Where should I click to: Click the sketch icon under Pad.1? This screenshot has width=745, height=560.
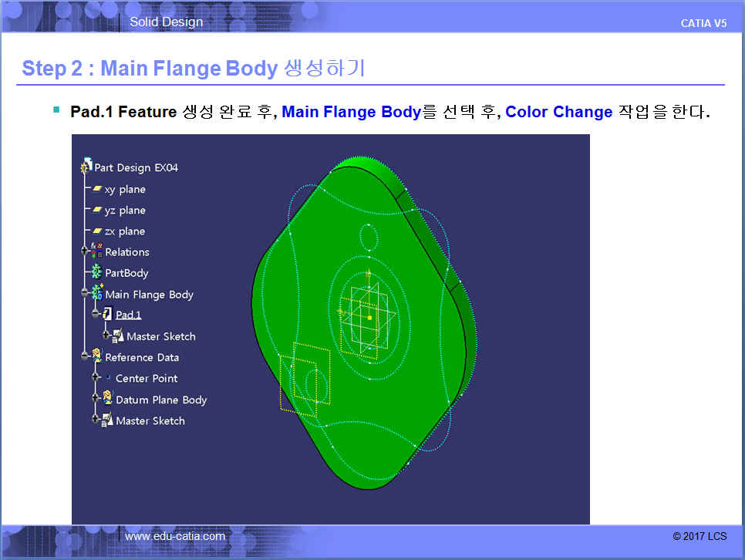click(x=118, y=336)
